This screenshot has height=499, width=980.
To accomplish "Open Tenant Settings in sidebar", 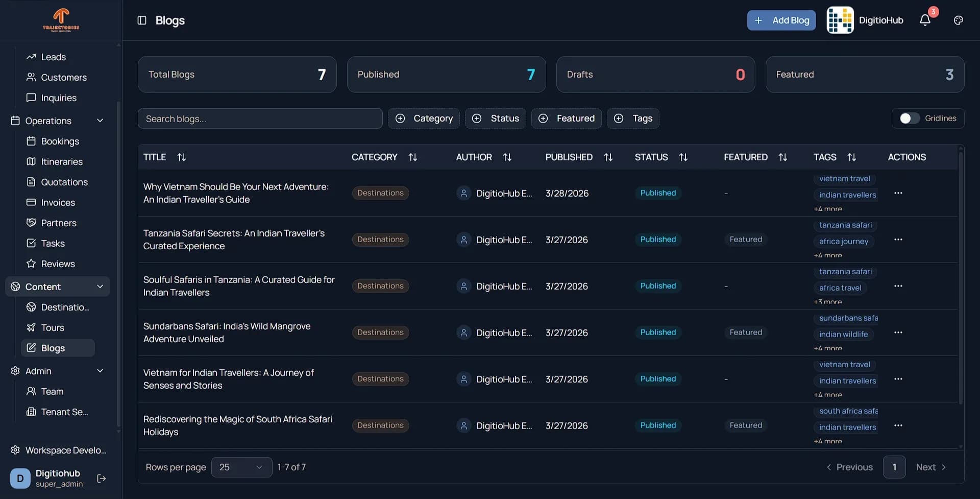I will point(57,412).
